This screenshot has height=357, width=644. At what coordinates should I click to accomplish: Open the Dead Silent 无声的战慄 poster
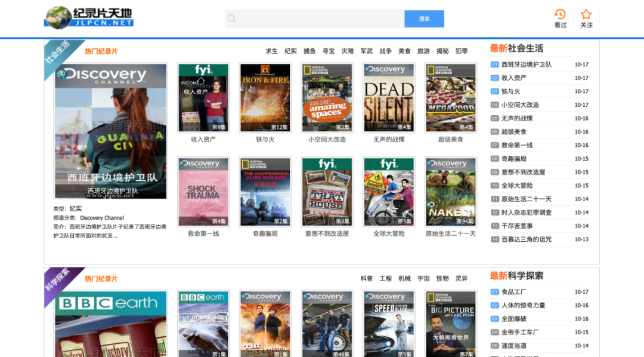click(389, 97)
